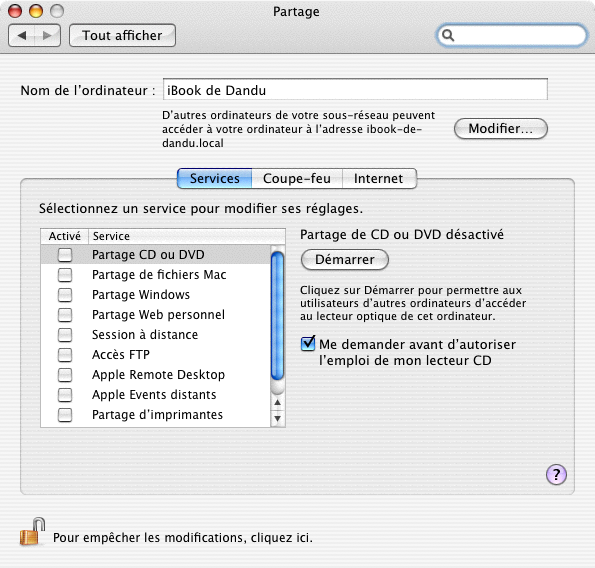Click the service list scroll down arrow

(x=277, y=419)
